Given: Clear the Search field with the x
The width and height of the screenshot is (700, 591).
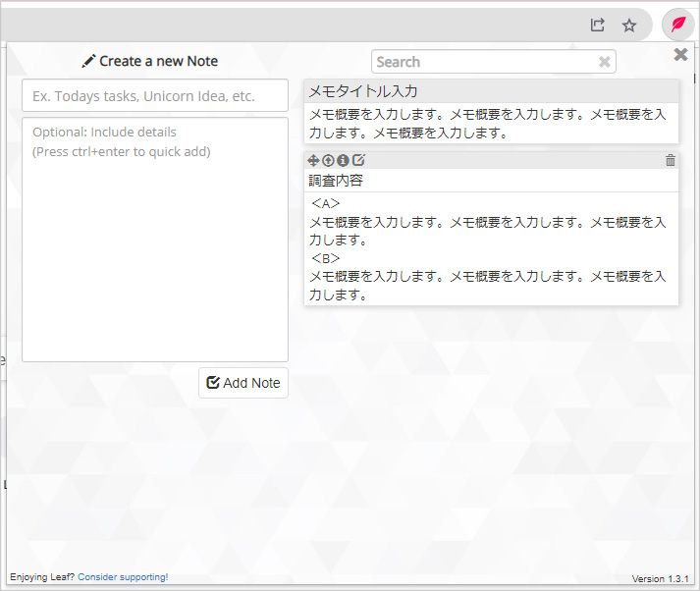Looking at the screenshot, I should pos(605,62).
